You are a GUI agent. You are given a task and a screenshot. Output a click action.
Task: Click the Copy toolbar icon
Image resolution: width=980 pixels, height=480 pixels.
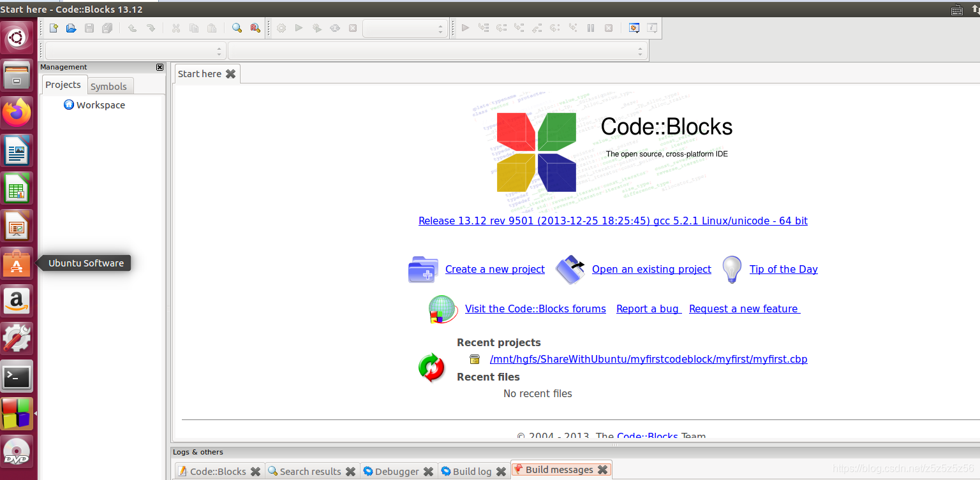194,28
